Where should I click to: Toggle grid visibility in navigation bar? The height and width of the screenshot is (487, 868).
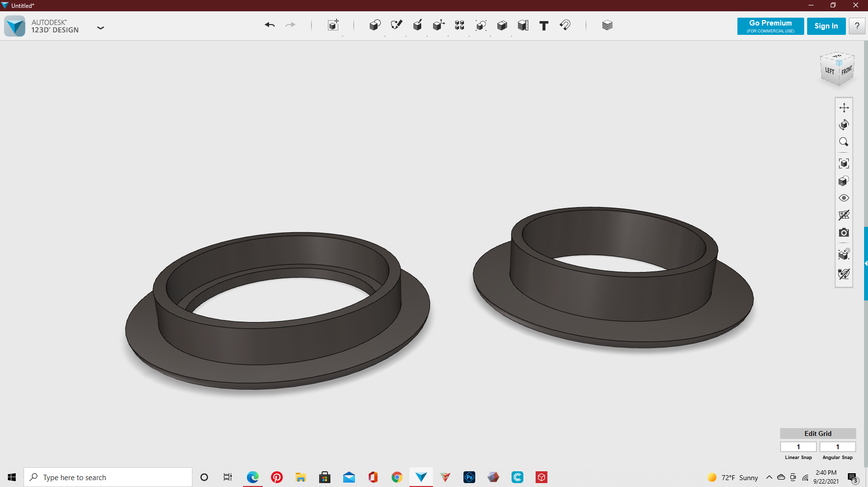[843, 216]
